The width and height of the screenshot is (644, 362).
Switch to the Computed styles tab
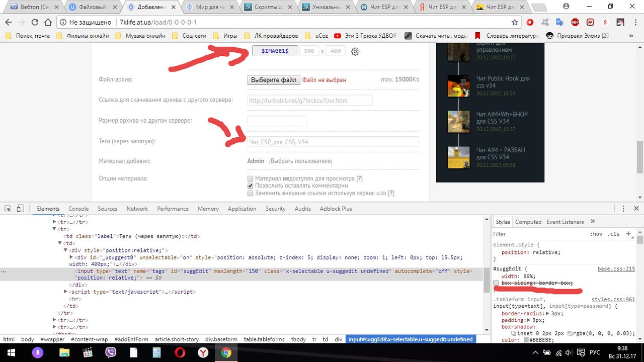click(x=528, y=222)
